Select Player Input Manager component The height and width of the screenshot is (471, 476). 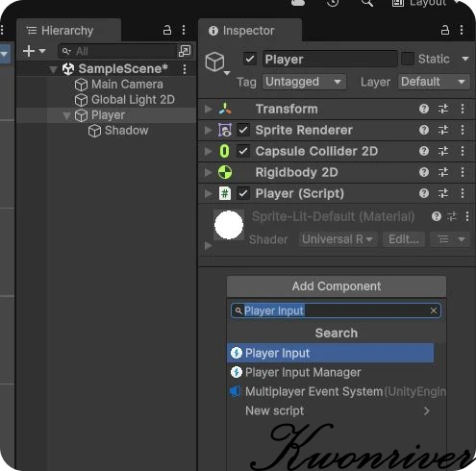330,372
